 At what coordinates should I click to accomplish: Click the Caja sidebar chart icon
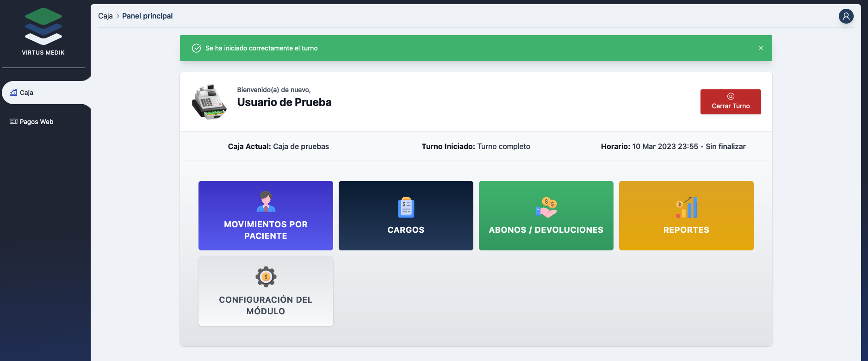click(13, 93)
